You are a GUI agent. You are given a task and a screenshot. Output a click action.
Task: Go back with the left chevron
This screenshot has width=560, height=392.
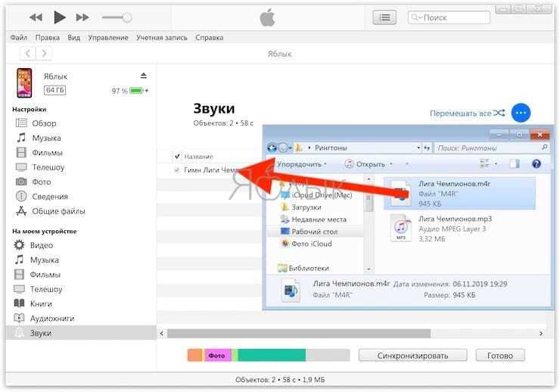pyautogui.click(x=27, y=54)
